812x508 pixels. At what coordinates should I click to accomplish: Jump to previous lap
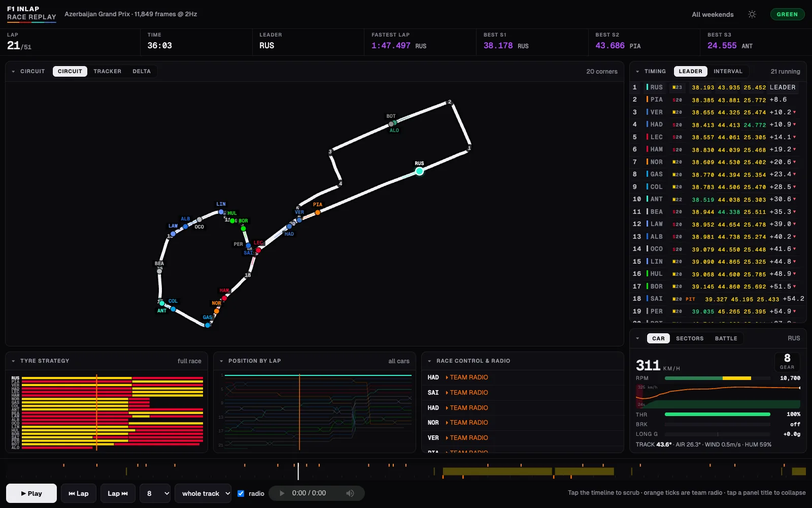coord(79,493)
